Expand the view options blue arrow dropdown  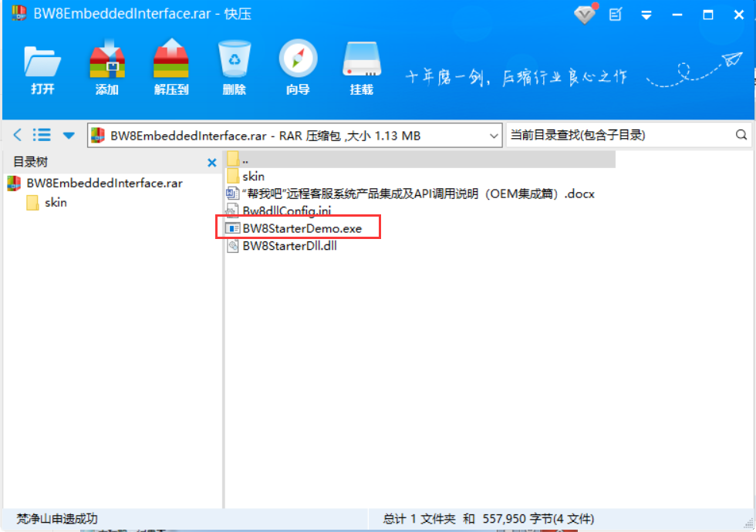tap(69, 136)
